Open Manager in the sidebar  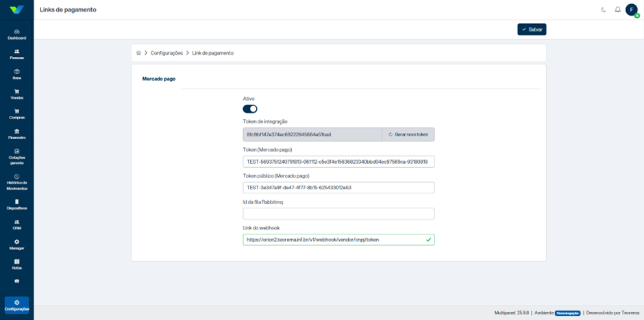(17, 245)
